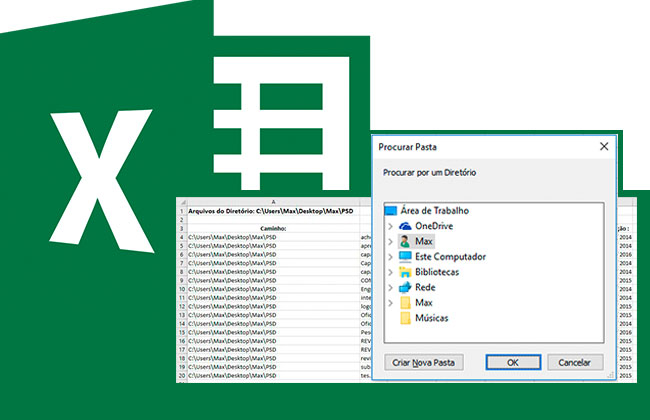The image size is (650, 420).
Task: Select the Rede label
Action: click(425, 287)
